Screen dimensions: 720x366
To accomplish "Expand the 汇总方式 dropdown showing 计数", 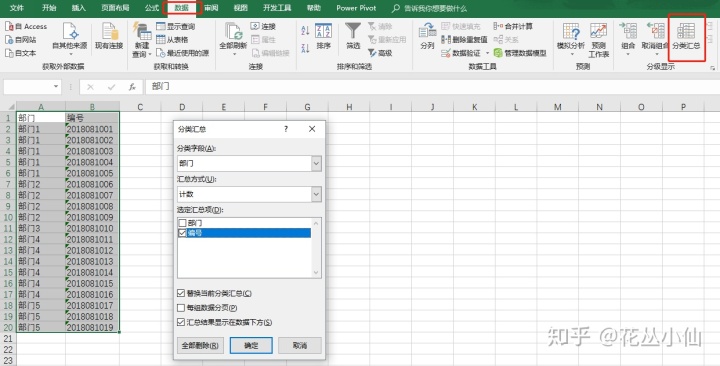I will (x=316, y=194).
